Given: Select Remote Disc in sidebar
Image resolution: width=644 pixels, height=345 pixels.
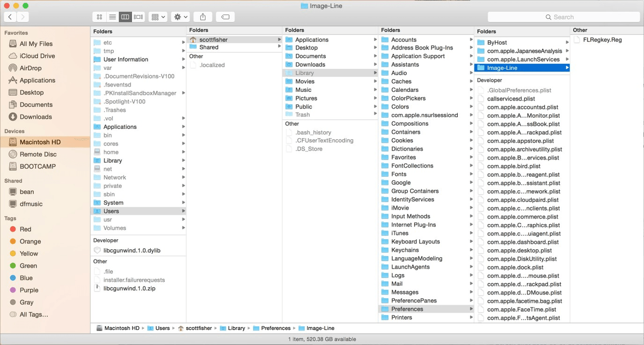Looking at the screenshot, I should [x=38, y=154].
